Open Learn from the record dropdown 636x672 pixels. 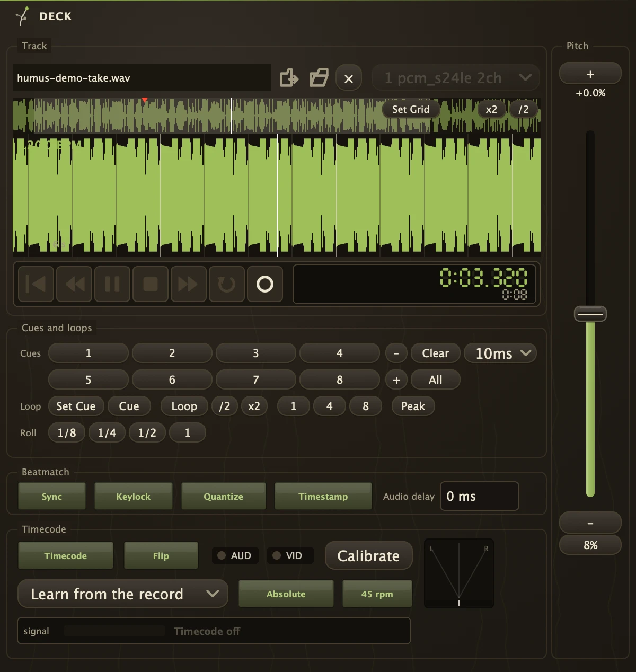click(x=123, y=594)
